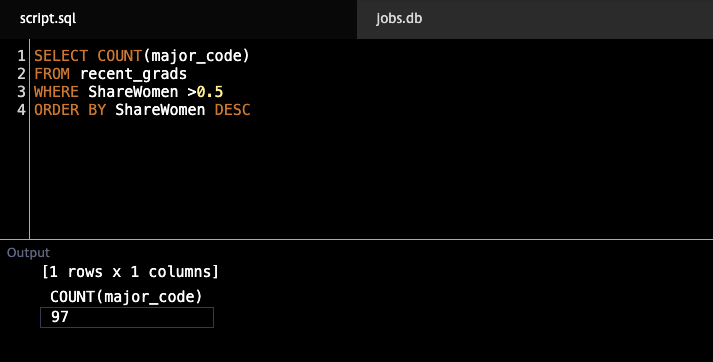The height and width of the screenshot is (362, 713).
Task: Click line number 4 in the gutter
Action: click(21, 110)
